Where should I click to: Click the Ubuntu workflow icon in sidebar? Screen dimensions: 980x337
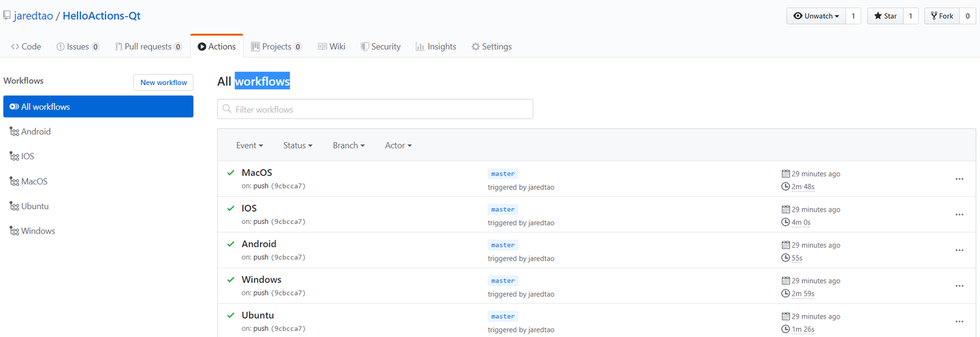[x=14, y=206]
